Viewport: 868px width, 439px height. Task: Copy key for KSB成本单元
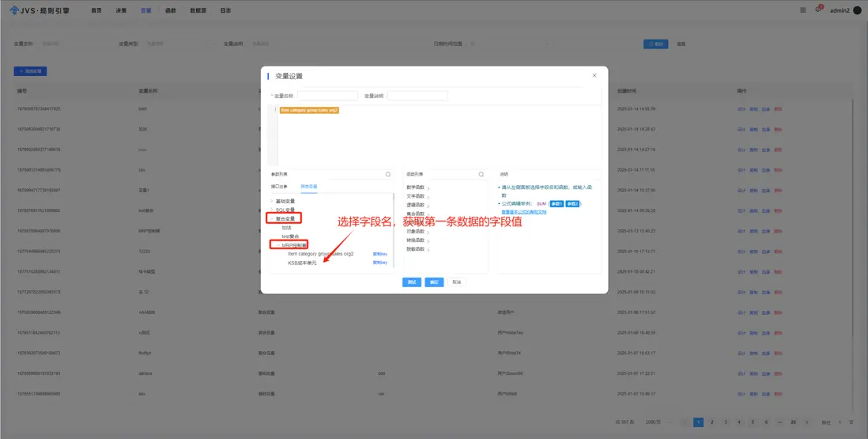(379, 263)
